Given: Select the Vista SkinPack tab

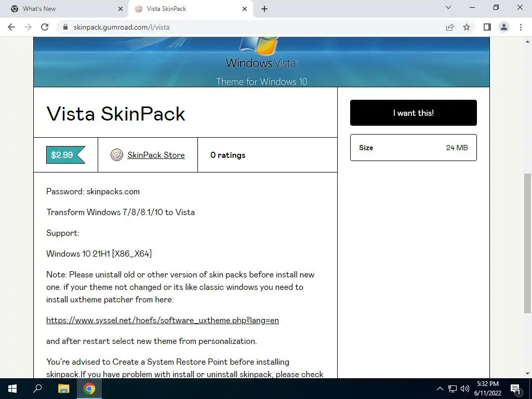Looking at the screenshot, I should click(x=191, y=9).
